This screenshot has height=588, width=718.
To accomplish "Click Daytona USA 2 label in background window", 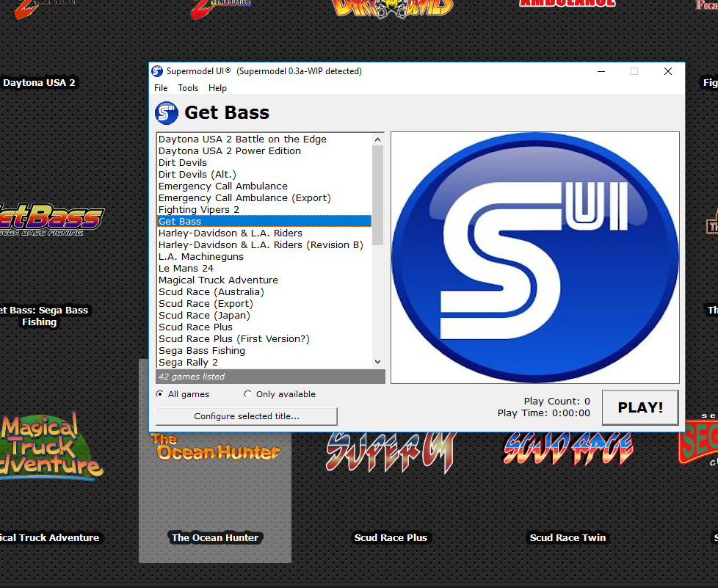I will click(39, 83).
